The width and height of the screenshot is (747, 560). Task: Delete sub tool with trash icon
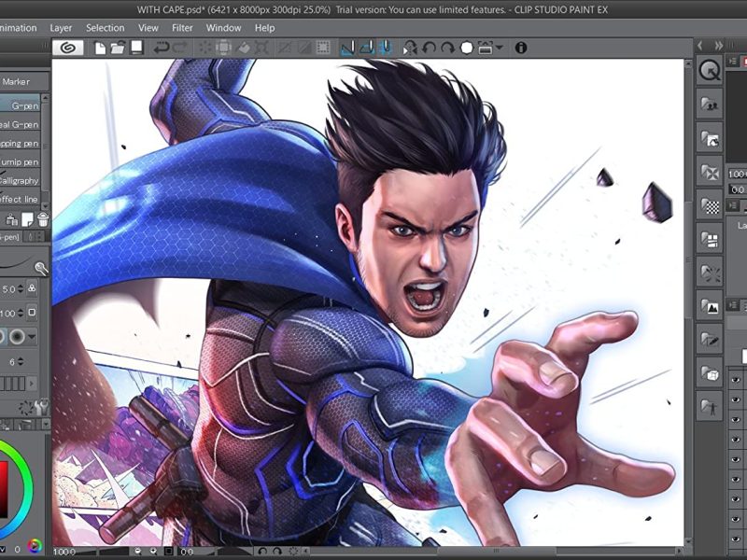coord(43,220)
